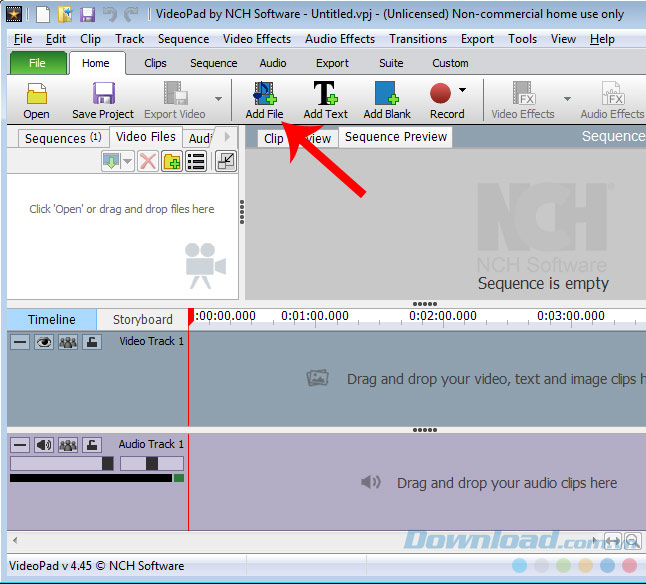Open the Record dropdown arrow
The image size is (646, 584).
point(462,91)
